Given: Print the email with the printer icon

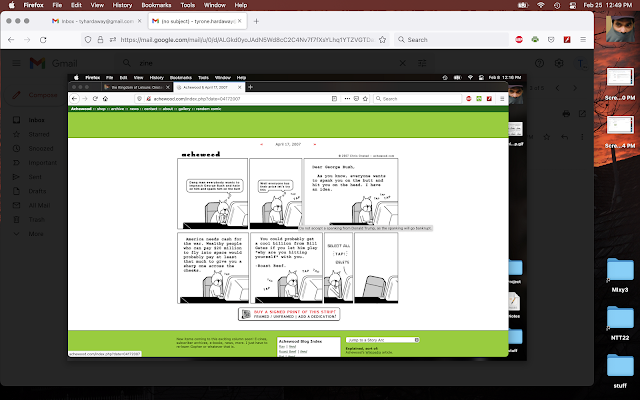Looking at the screenshot, I should point(566,114).
